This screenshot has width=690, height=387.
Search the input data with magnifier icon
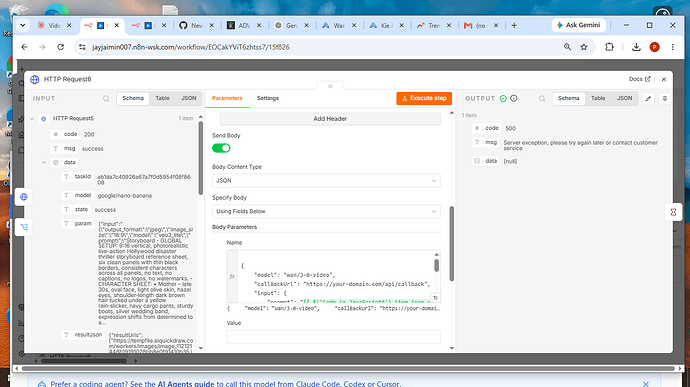pyautogui.click(x=106, y=99)
